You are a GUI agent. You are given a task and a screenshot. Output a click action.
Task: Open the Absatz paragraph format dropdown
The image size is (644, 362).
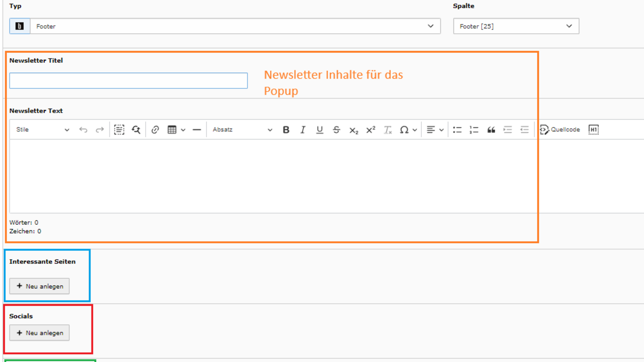click(x=242, y=130)
